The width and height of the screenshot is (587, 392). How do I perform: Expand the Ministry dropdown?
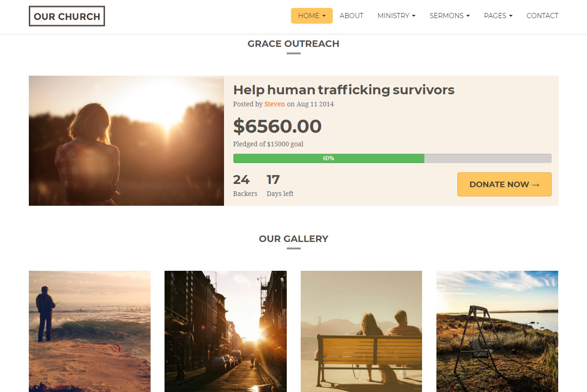pos(396,16)
